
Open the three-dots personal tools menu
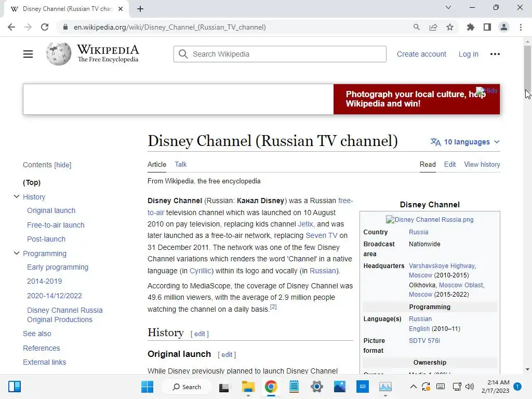coord(495,54)
